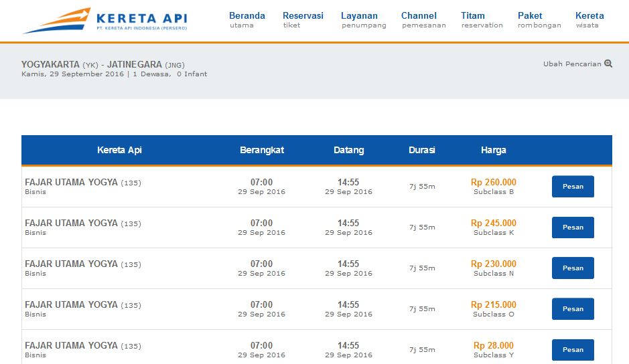Screen dimensions: 629x364
Task: Click the Kereta Api logo
Action: click(106, 20)
